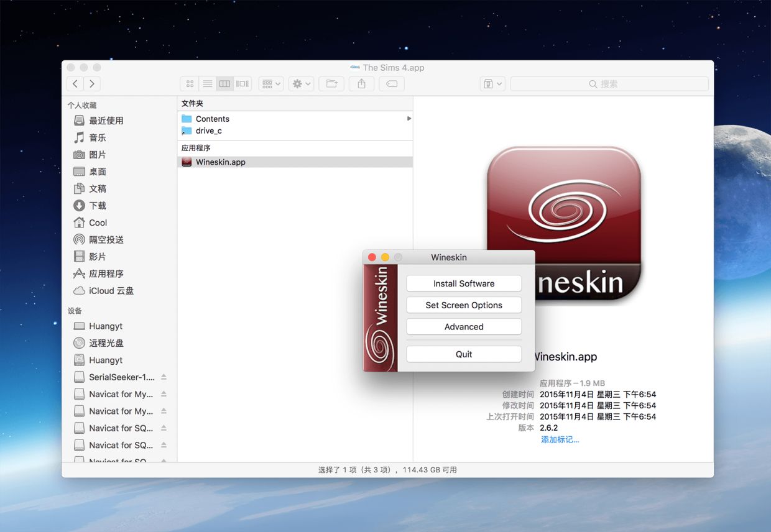The width and height of the screenshot is (771, 532).
Task: Close the Wineskin dialog with the red button
Action: [x=372, y=257]
